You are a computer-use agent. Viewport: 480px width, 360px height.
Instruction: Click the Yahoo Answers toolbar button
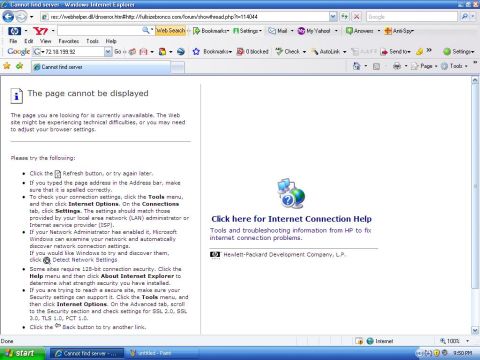(x=360, y=31)
